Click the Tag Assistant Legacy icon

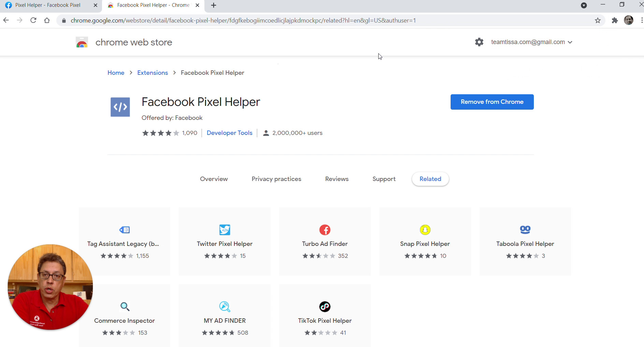click(x=125, y=230)
